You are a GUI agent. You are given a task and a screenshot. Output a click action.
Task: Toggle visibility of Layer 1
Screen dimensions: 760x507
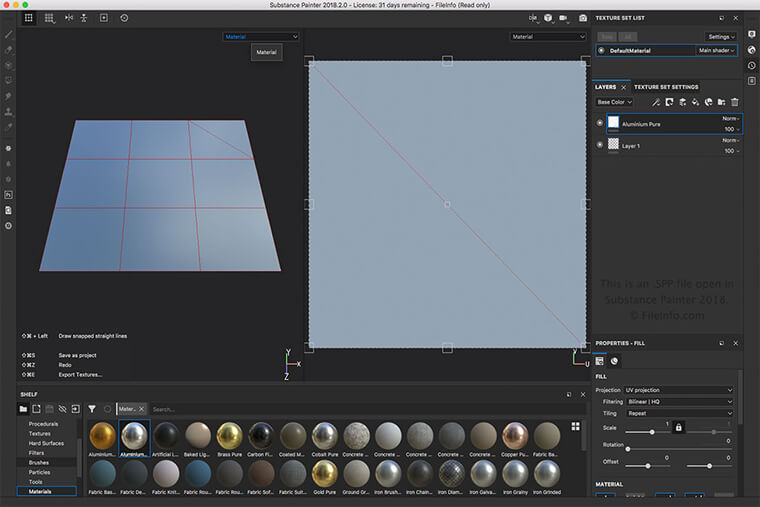(x=600, y=144)
